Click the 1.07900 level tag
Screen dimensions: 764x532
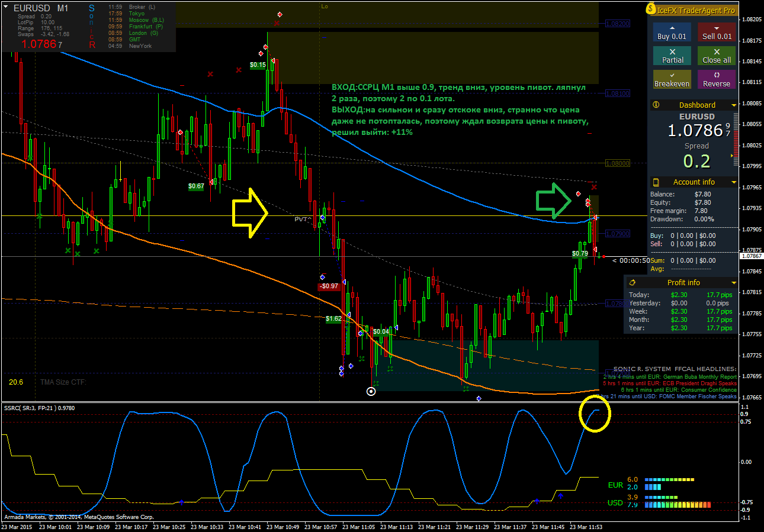click(618, 234)
